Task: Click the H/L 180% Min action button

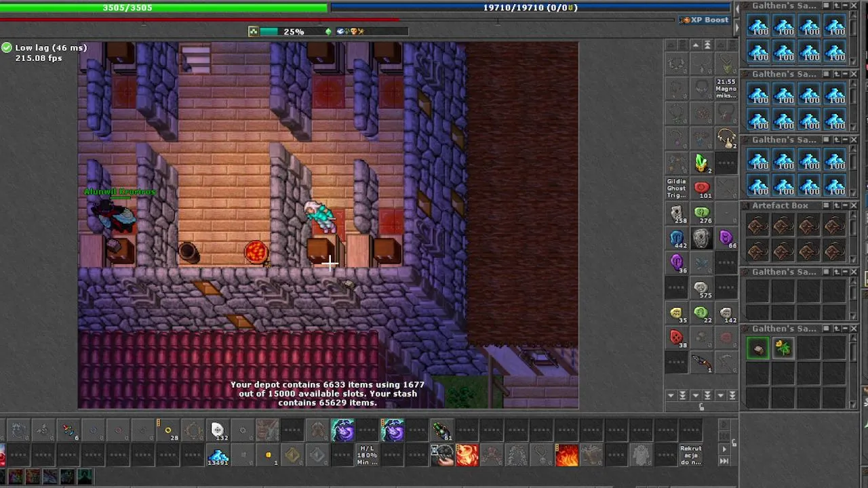Action: click(x=368, y=455)
